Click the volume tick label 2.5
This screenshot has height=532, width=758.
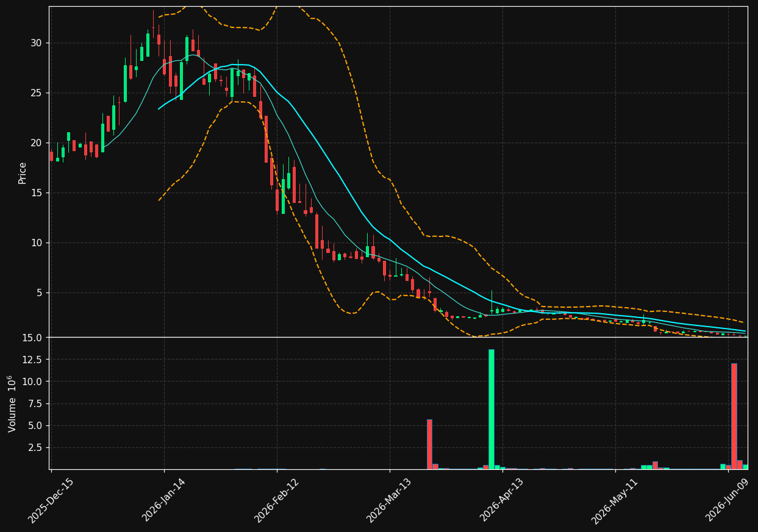(35, 447)
